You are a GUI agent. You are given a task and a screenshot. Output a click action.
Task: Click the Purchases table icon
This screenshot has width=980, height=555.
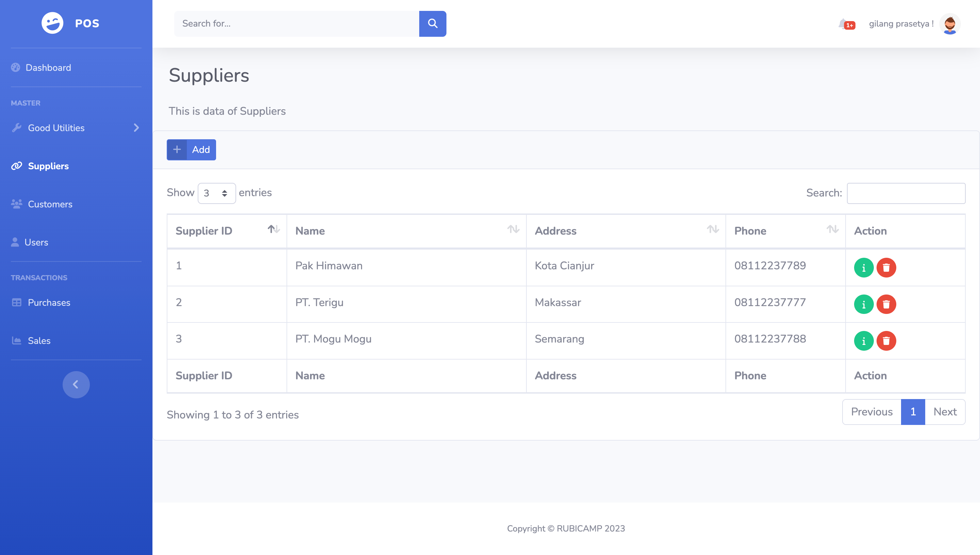[16, 302]
